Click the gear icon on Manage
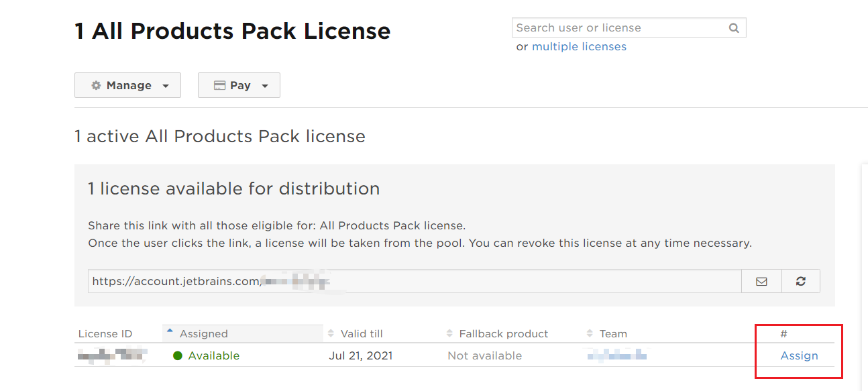The width and height of the screenshot is (868, 391). pyautogui.click(x=96, y=86)
